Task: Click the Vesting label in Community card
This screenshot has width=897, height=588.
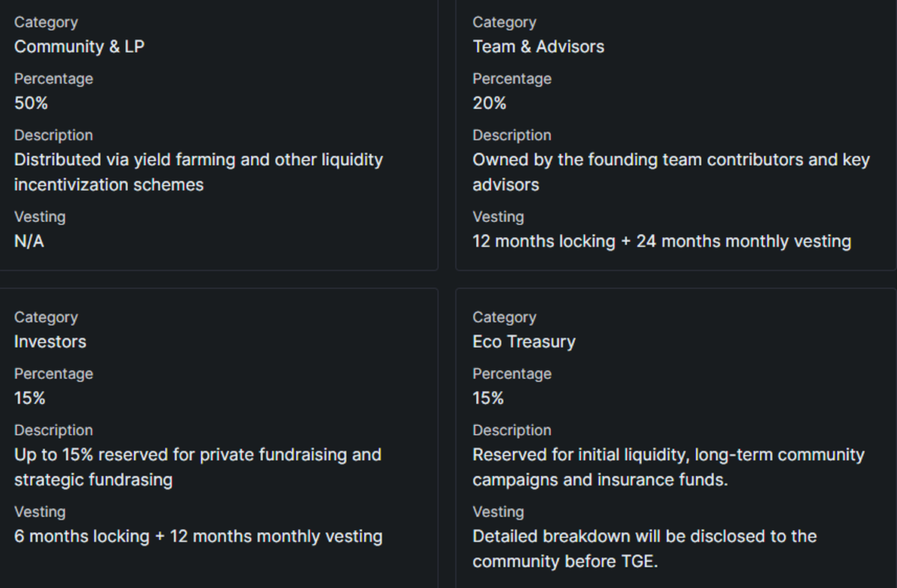Action: click(x=40, y=217)
